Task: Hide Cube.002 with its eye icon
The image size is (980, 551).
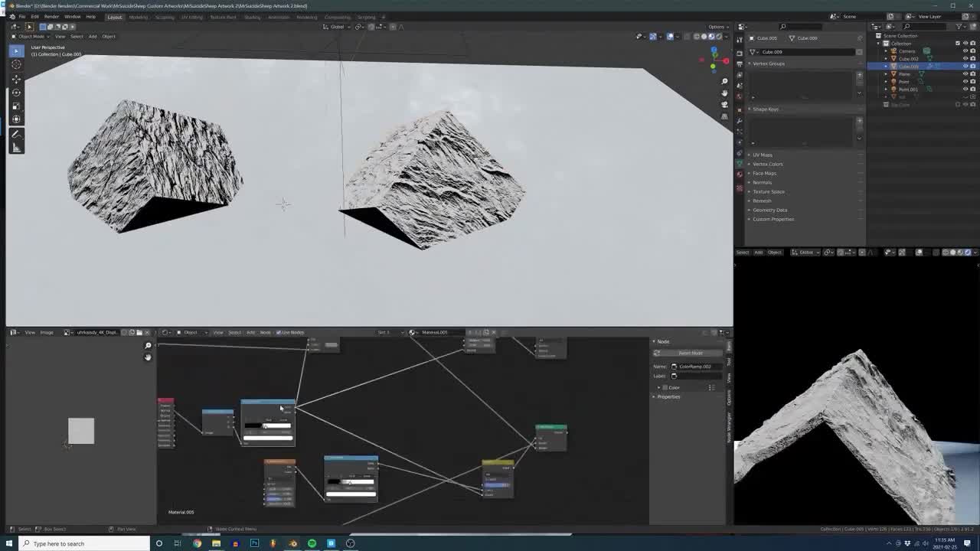Action: click(x=965, y=59)
